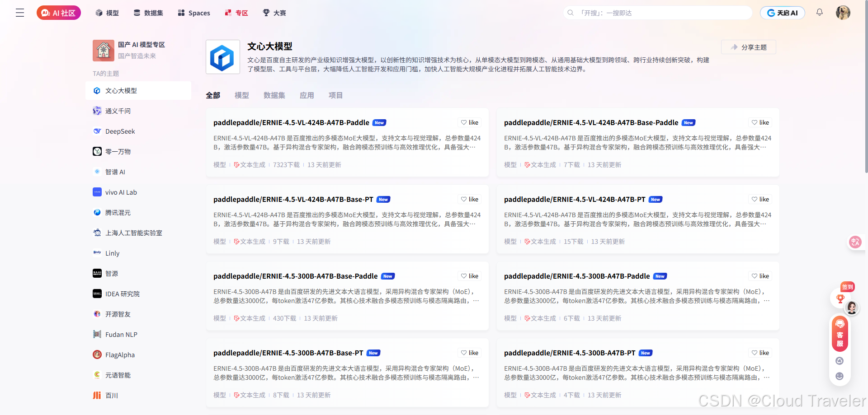
Task: Switch to the 全部 tab
Action: (213, 95)
